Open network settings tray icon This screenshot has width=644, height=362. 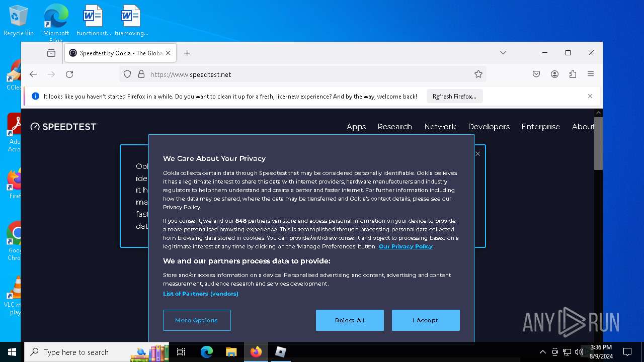coord(567,352)
